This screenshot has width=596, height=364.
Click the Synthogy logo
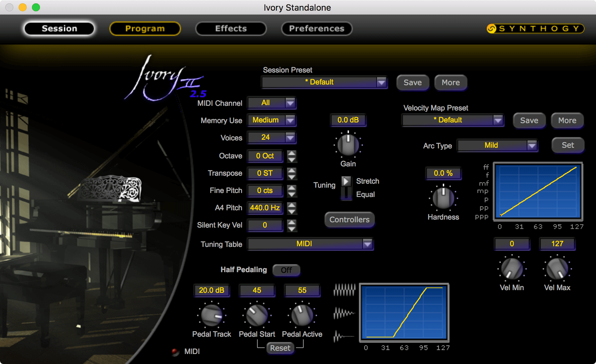535,29
